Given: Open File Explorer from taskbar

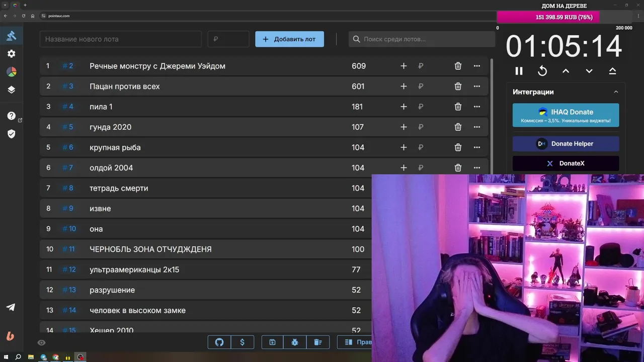Looking at the screenshot, I should point(31,357).
